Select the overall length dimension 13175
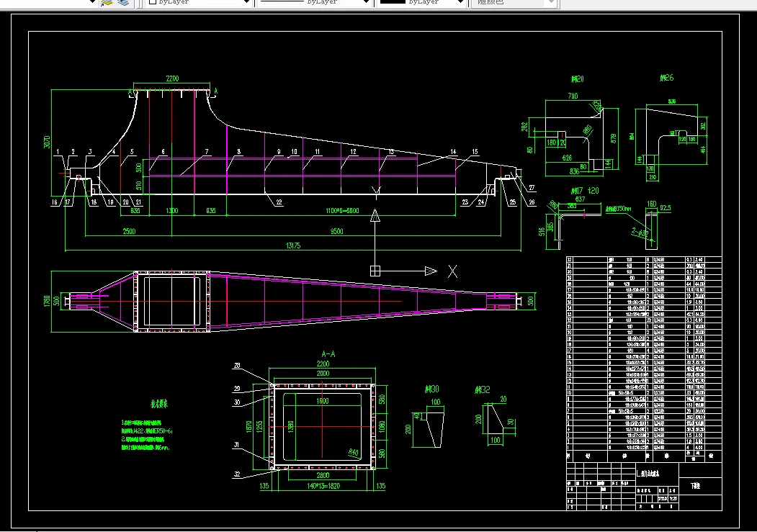Image resolution: width=757 pixels, height=532 pixels. [293, 245]
